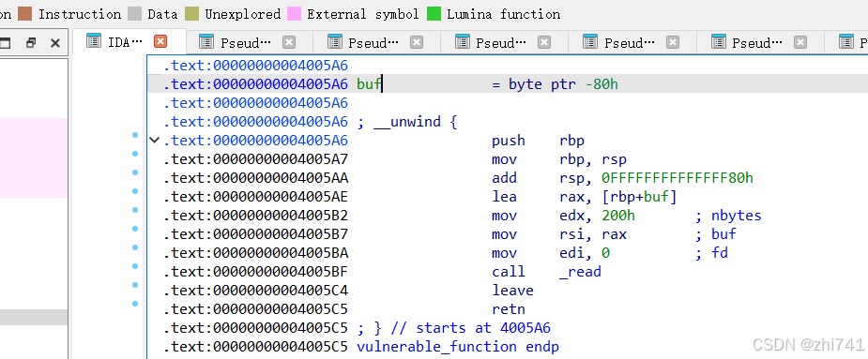
Task: Click 'rbp, rsp' operands of the mov instruction
Action: click(x=593, y=159)
